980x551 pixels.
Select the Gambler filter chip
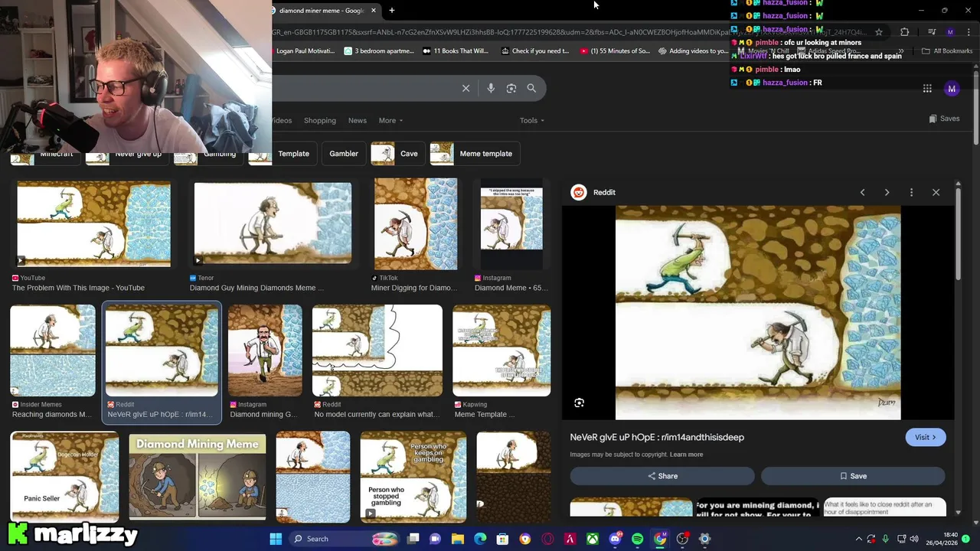344,154
